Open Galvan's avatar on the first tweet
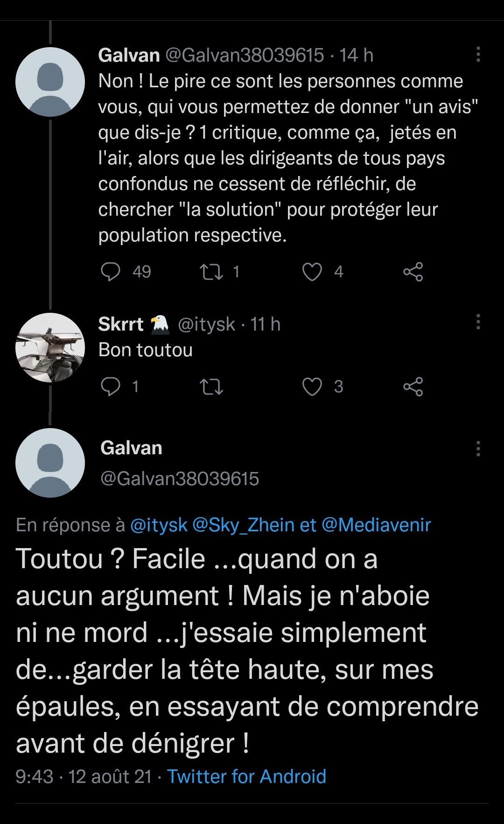This screenshot has width=504, height=824. [50, 82]
